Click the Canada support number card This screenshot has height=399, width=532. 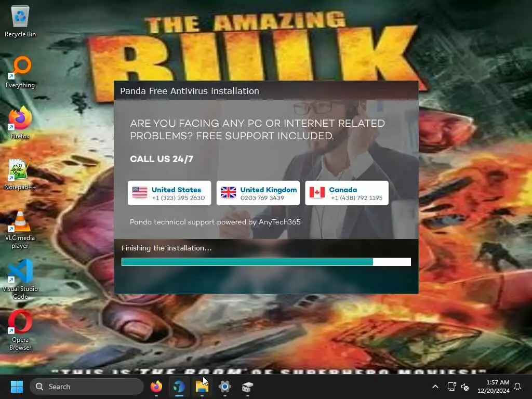(347, 193)
